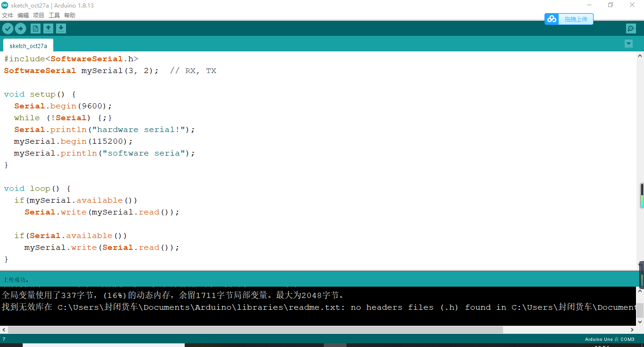Click the 上传成功 status message

[16, 280]
